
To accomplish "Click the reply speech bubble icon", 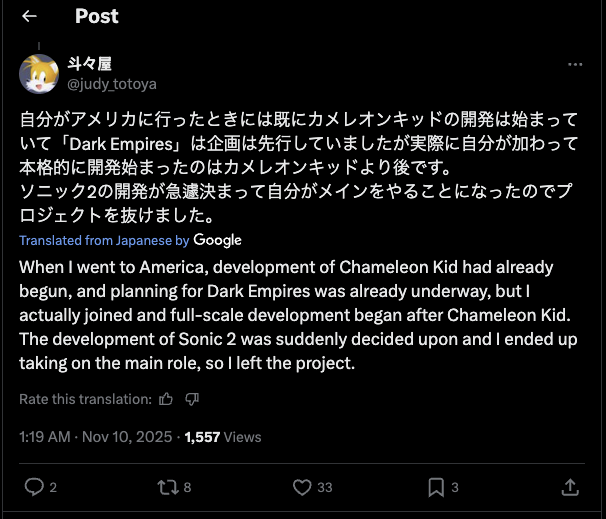I will point(34,487).
